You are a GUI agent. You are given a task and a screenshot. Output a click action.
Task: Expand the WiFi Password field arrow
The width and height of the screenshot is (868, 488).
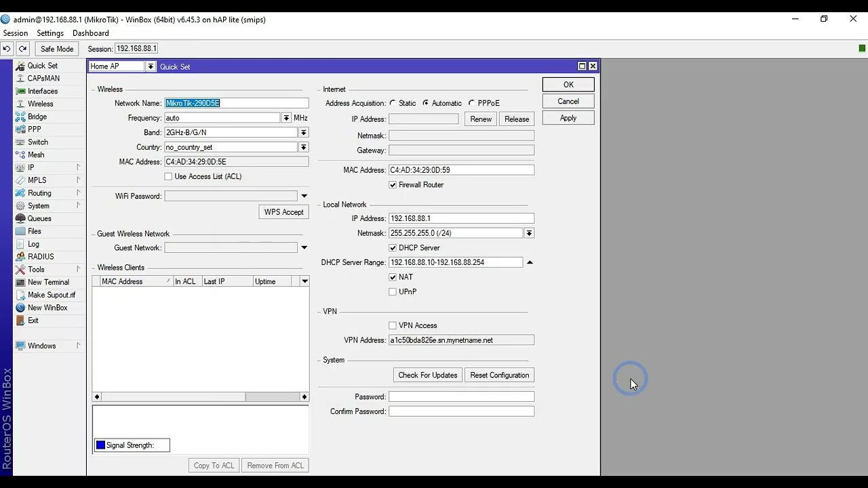point(304,196)
